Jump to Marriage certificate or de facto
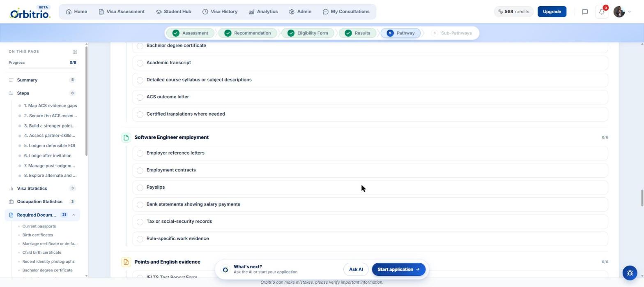 50,244
